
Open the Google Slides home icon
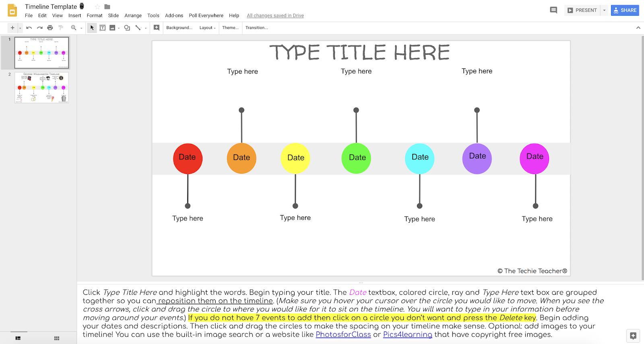12,10
